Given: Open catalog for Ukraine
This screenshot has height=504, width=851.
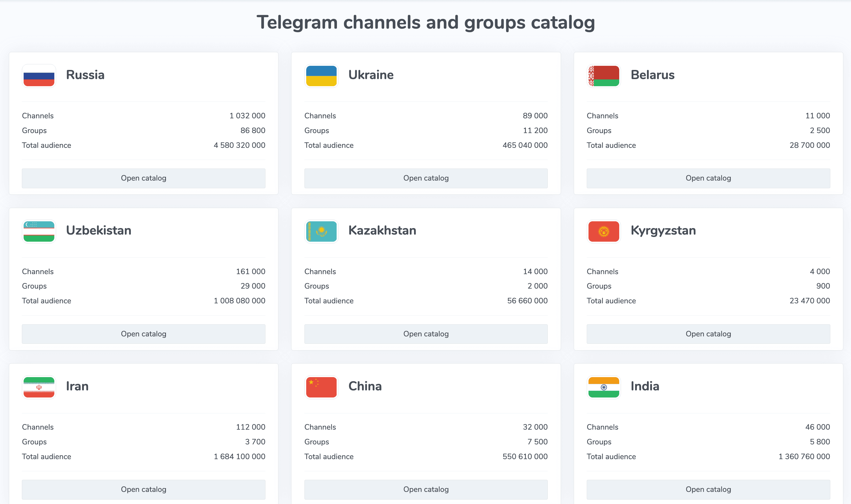Looking at the screenshot, I should tap(426, 178).
